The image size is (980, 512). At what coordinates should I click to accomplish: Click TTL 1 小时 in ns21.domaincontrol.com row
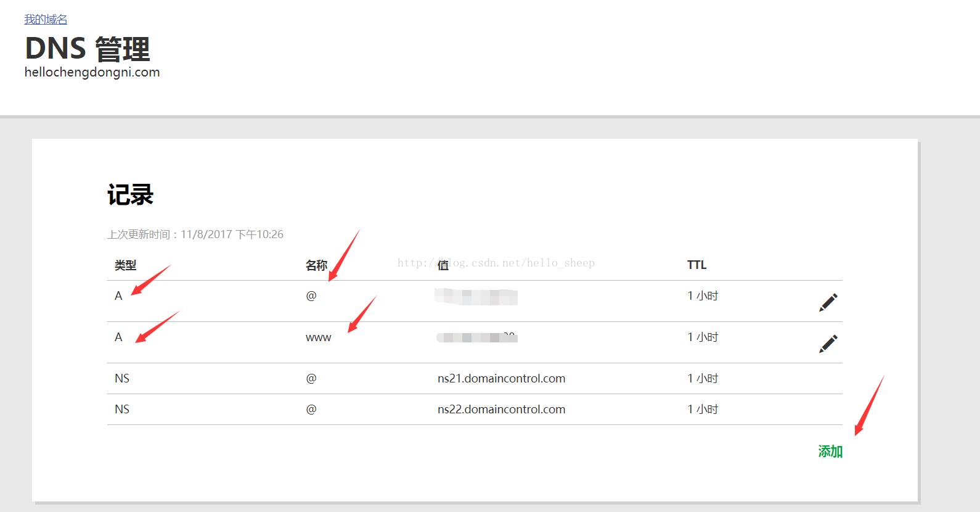pyautogui.click(x=703, y=378)
